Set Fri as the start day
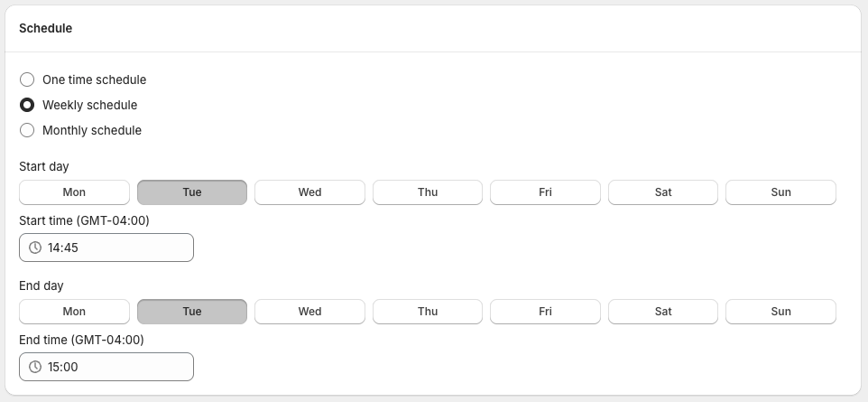This screenshot has height=402, width=868. click(x=545, y=192)
